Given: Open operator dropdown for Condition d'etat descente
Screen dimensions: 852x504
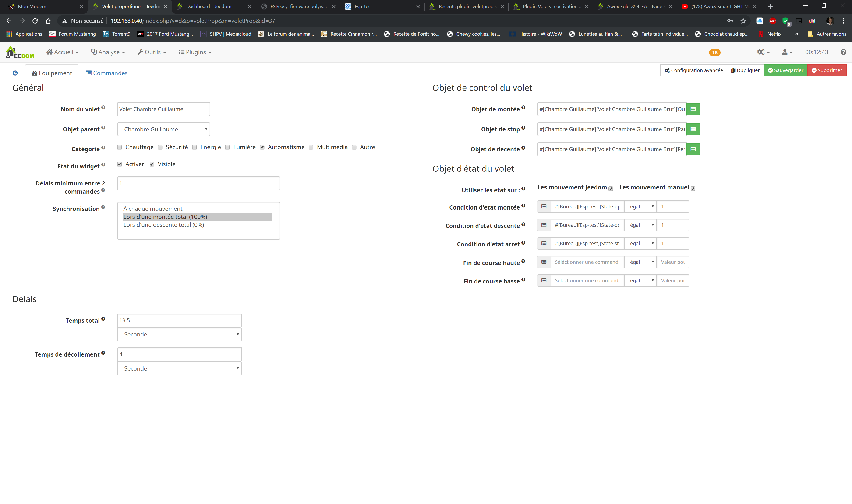Looking at the screenshot, I should [x=640, y=225].
